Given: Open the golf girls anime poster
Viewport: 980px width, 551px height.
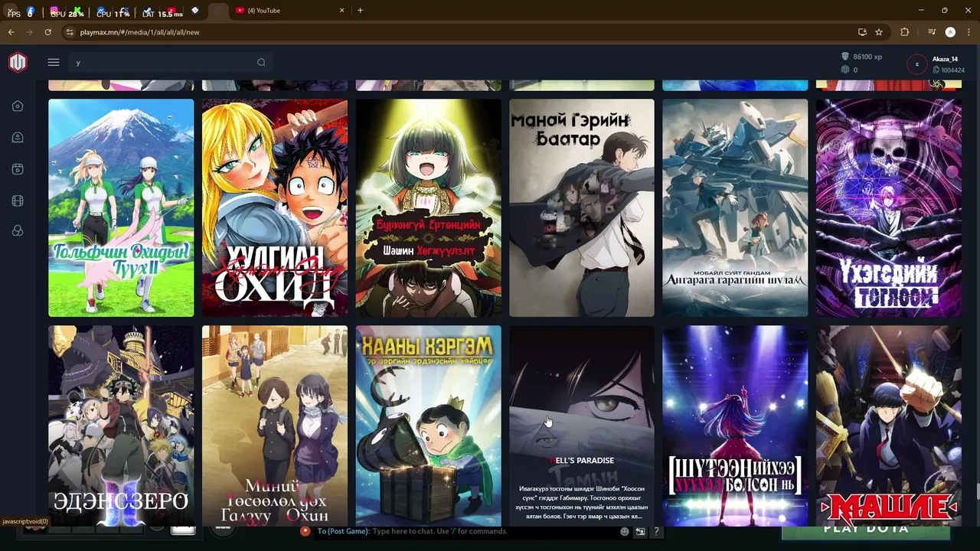Looking at the screenshot, I should coord(121,207).
